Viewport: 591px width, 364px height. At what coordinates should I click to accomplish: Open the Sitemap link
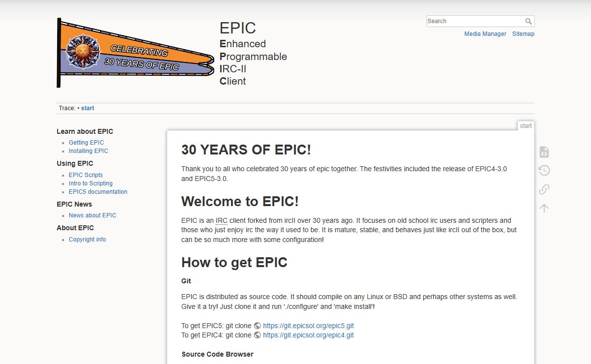[x=523, y=34]
